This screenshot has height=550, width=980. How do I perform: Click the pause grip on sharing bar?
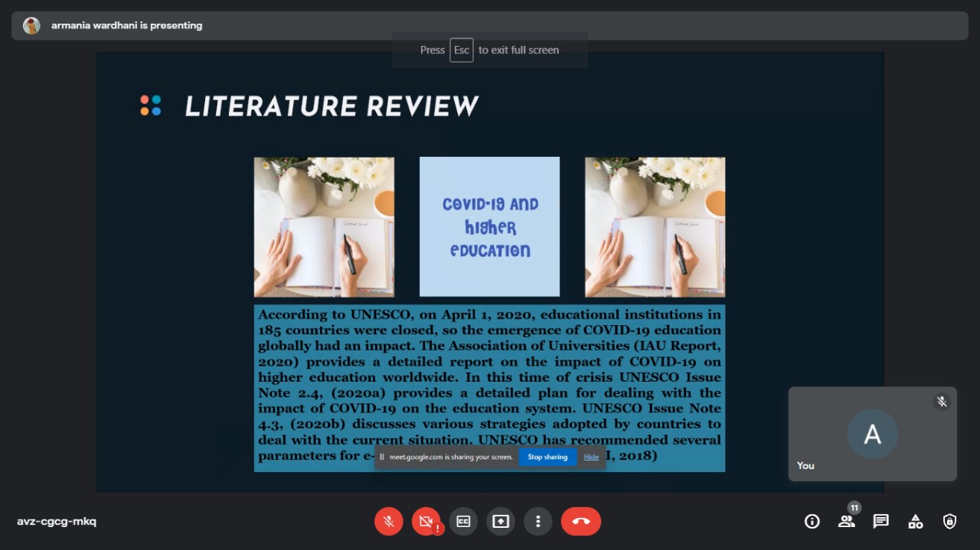382,457
